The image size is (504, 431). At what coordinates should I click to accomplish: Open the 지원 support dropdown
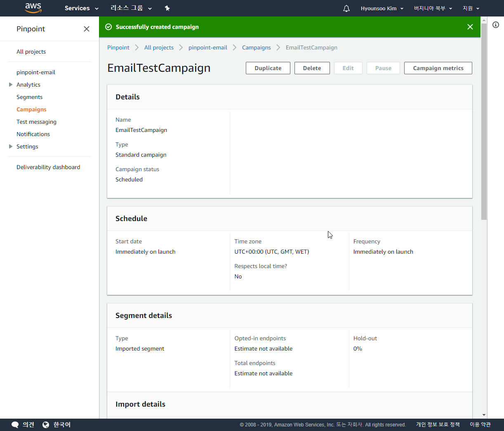coord(471,8)
